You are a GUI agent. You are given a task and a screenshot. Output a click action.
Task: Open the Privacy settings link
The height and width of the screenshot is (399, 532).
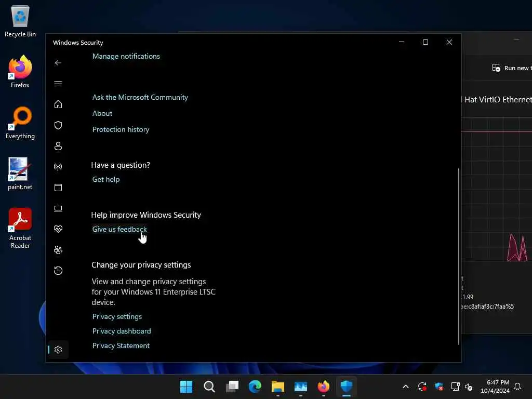coord(117,316)
